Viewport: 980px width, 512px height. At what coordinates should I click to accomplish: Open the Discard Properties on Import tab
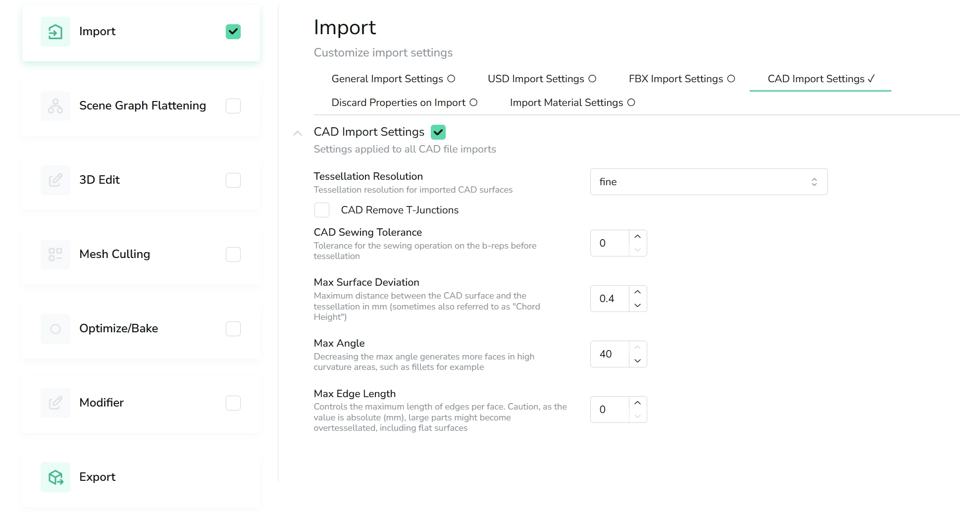[x=404, y=102]
